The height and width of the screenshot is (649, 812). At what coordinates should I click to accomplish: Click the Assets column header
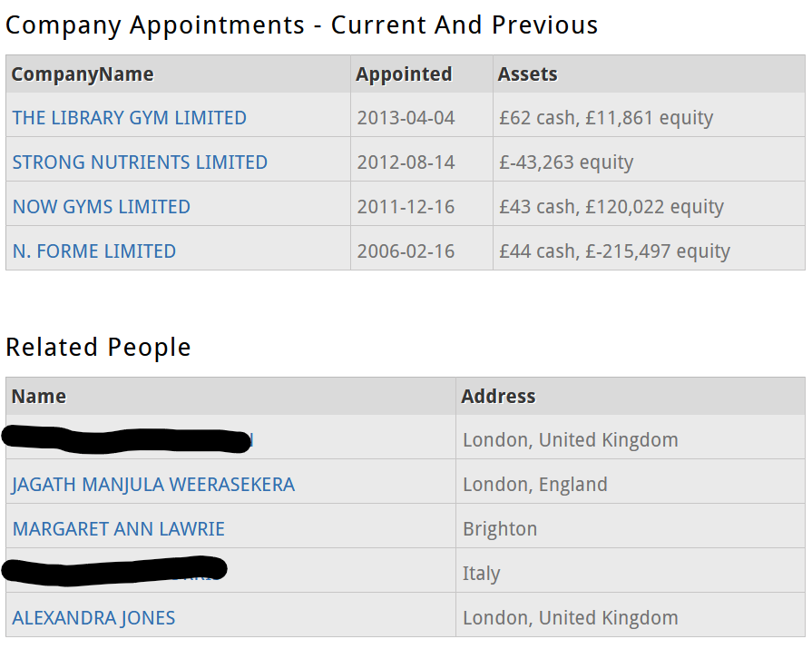527,74
